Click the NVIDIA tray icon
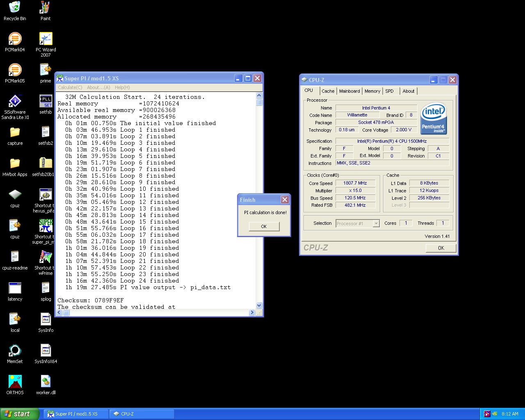This screenshot has width=525, height=420. 495,414
